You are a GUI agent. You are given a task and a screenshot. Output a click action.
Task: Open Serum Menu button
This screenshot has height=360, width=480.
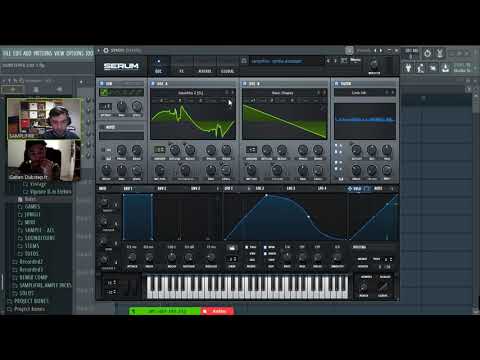pyautogui.click(x=355, y=60)
